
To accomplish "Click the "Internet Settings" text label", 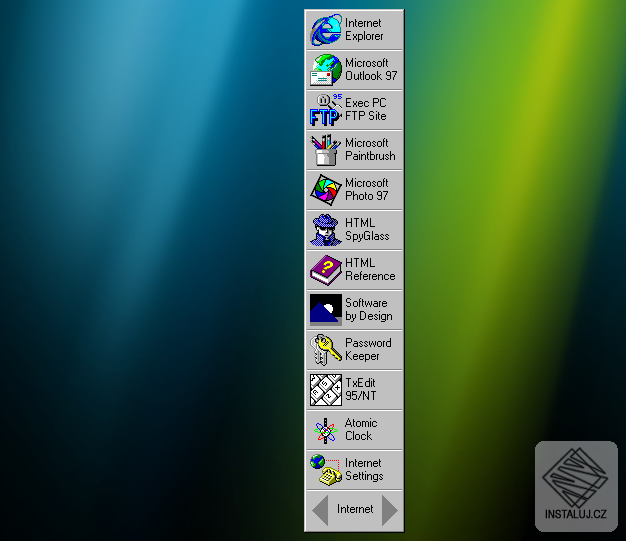I will pyautogui.click(x=364, y=470).
